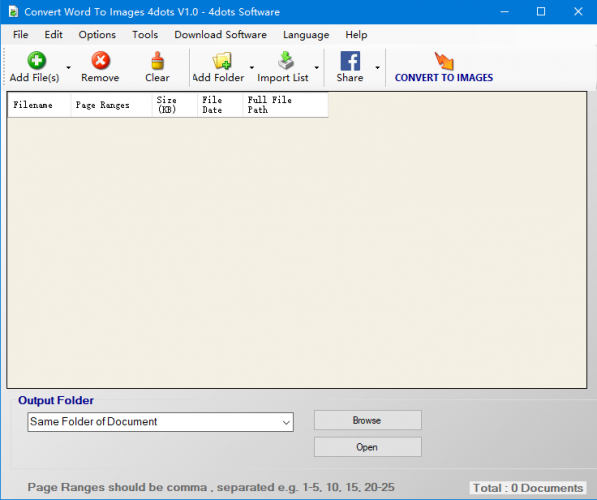Click the green Add File(s) icon
597x500 pixels.
tap(37, 61)
